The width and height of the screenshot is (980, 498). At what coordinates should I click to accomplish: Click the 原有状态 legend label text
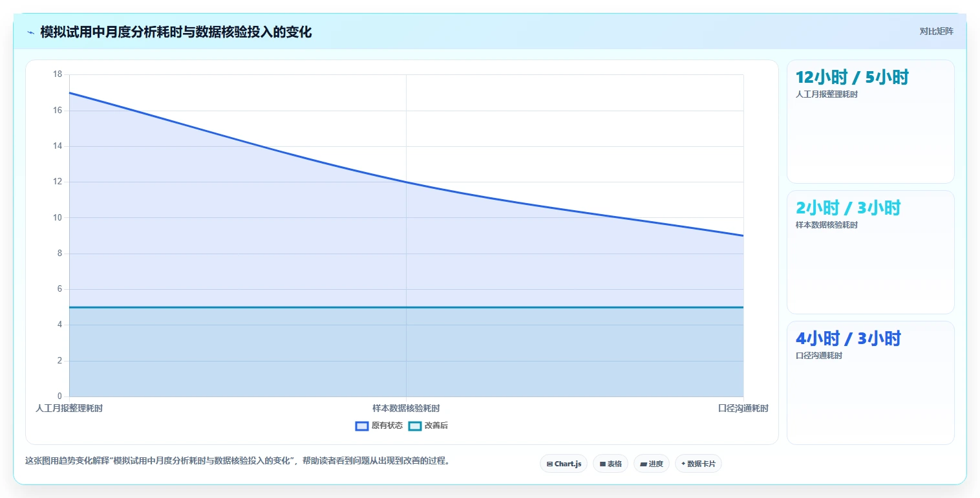(x=387, y=426)
